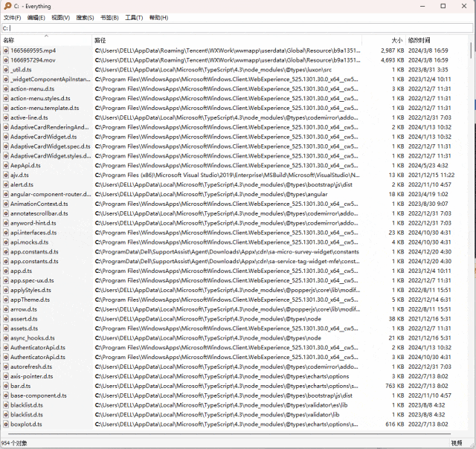Click the 4,693 KB size cell
Viewport: 476px width, 449px height.
[393, 60]
